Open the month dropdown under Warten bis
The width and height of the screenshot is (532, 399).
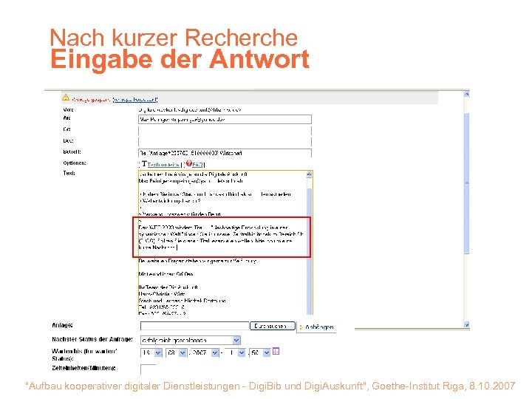click(183, 353)
